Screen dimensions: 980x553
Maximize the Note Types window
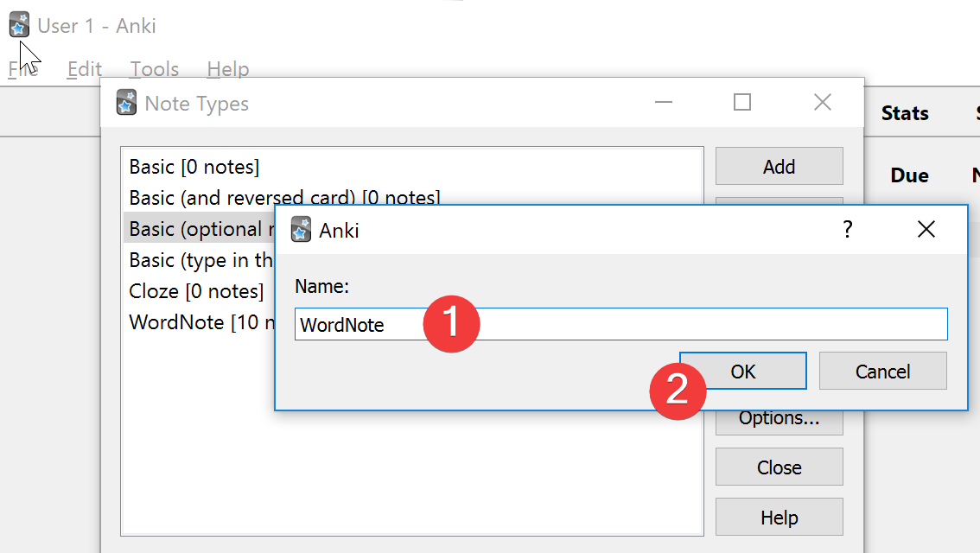click(741, 102)
